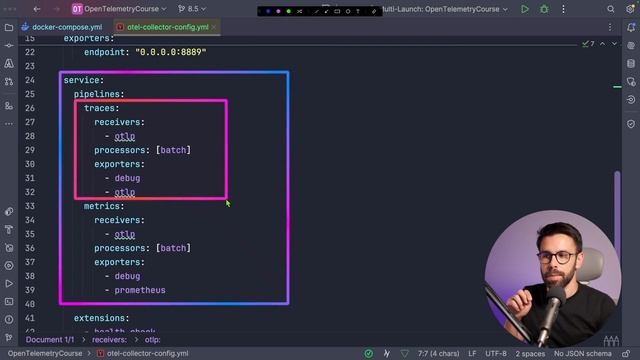Go to previous highlighted problem arrow
The height and width of the screenshot is (360, 640).
(x=602, y=44)
